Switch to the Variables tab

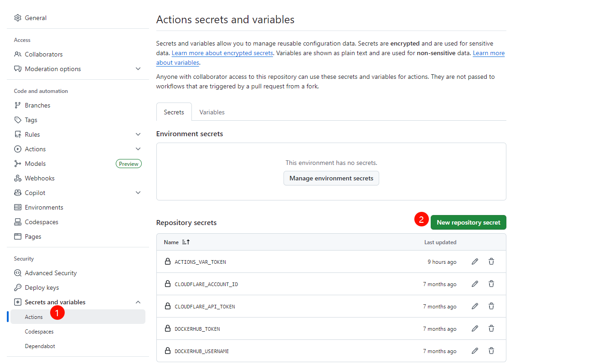211,112
